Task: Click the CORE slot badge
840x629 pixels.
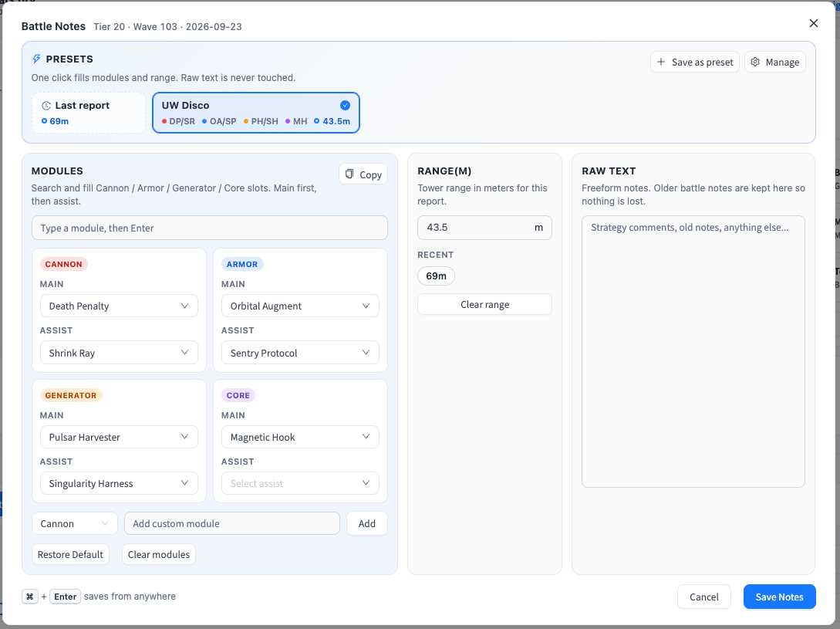Action: point(238,395)
